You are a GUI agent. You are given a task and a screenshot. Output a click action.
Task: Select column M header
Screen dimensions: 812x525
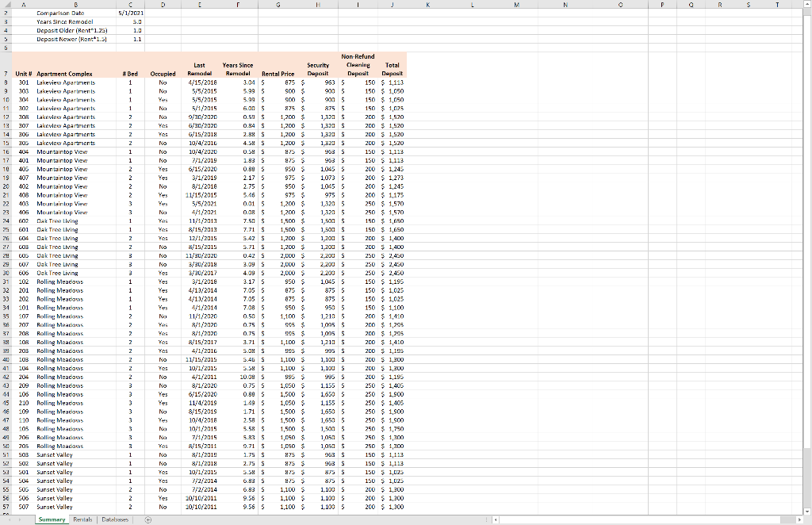516,4
